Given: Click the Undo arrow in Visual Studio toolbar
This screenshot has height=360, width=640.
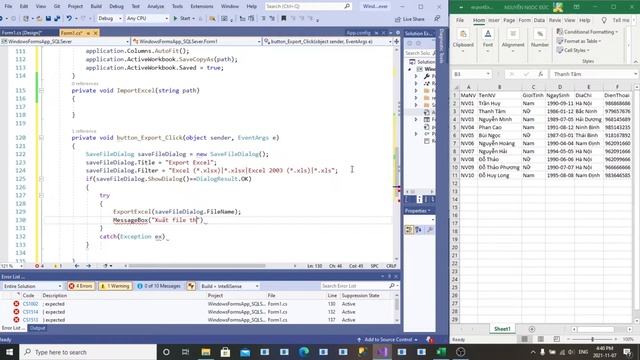Looking at the screenshot, I should point(69,19).
